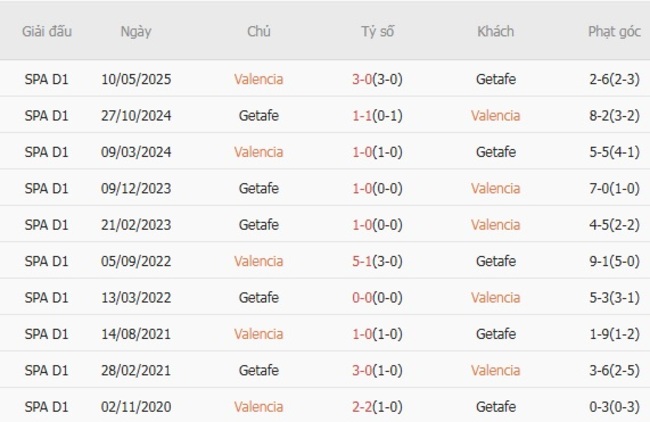Viewport: 650px width, 422px height.
Task: Click the Phạt góc column header
Action: point(614,32)
